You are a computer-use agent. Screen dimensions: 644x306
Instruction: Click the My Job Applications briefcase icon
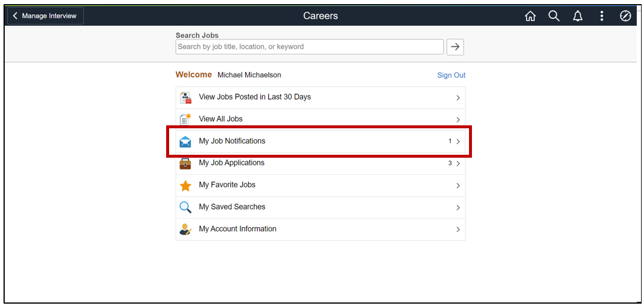point(186,163)
